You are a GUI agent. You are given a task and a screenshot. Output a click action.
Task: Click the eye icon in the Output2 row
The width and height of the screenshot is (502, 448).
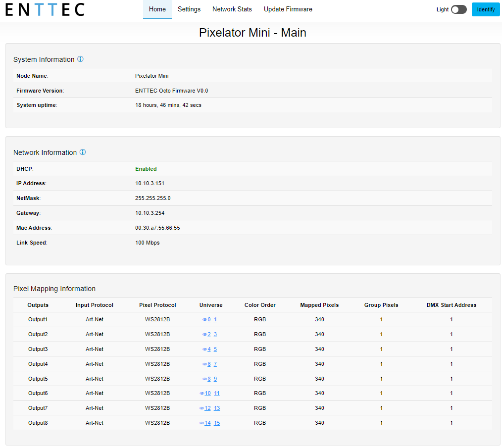tap(204, 334)
